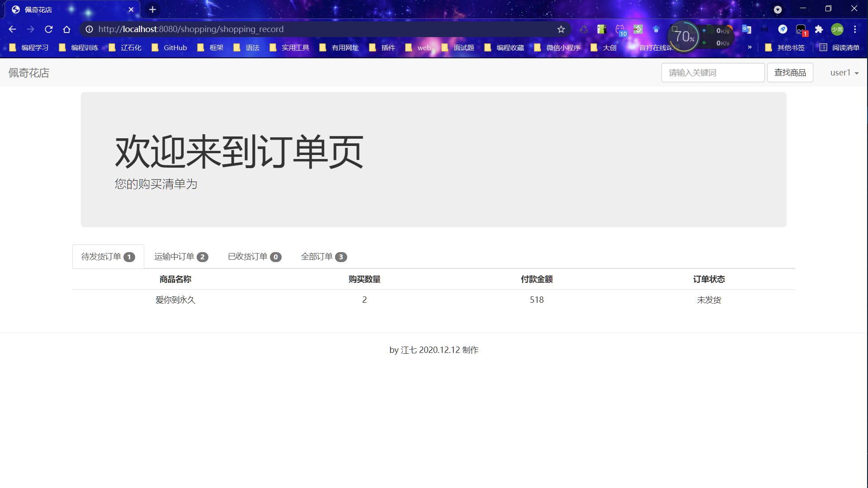The image size is (868, 488).
Task: Open the Google Translate extension icon
Action: (746, 29)
